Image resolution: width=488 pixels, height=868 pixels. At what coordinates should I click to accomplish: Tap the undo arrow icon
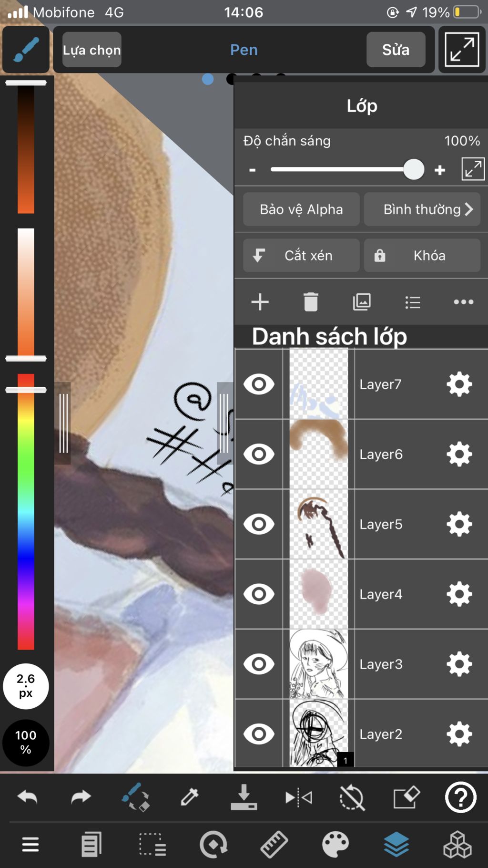coord(27,797)
